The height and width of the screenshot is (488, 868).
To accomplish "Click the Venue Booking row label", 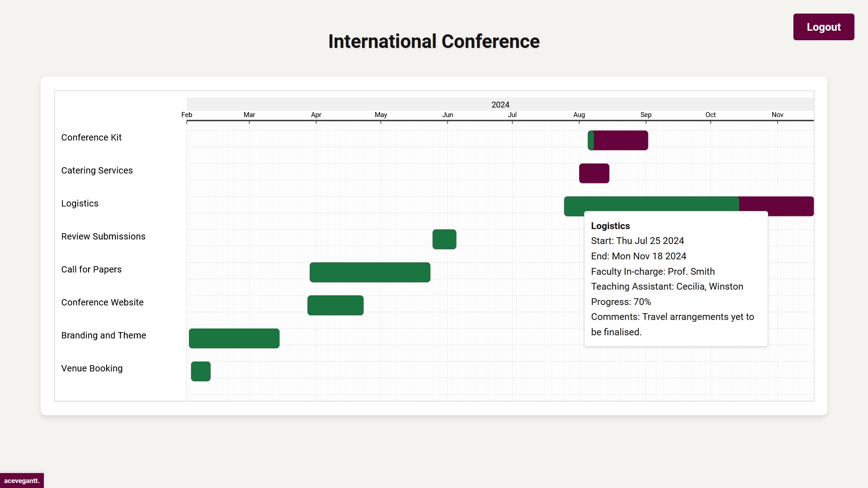I will coord(92,368).
